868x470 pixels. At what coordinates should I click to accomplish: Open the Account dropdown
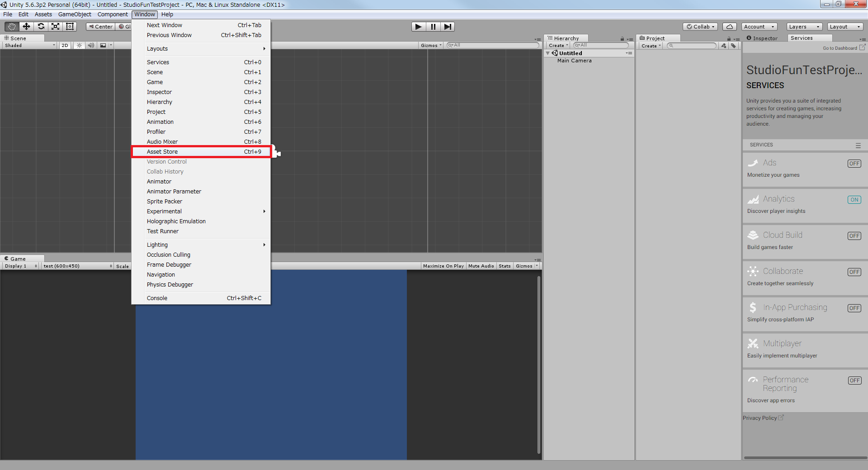click(x=759, y=27)
